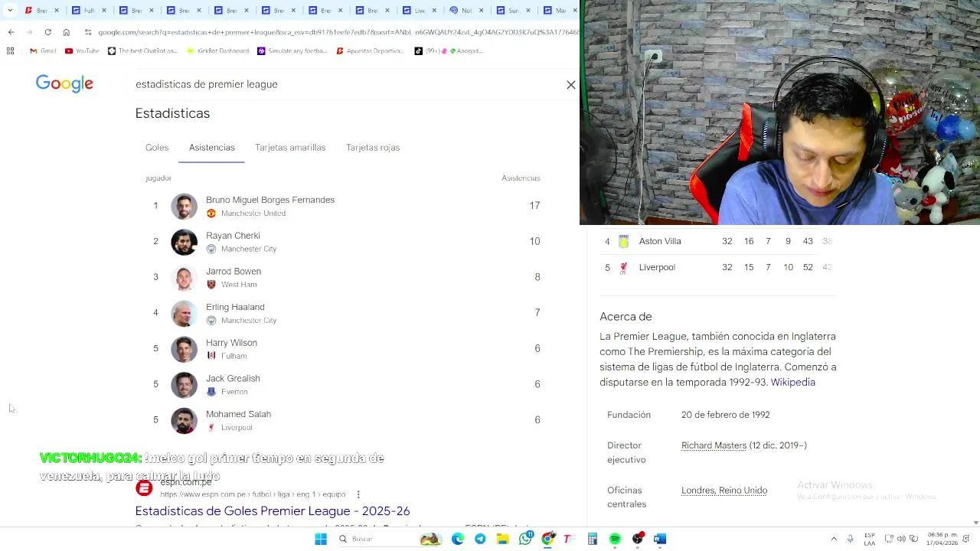Viewport: 980px width, 551px height.
Task: Open File Explorer from the taskbar
Action: (x=502, y=539)
